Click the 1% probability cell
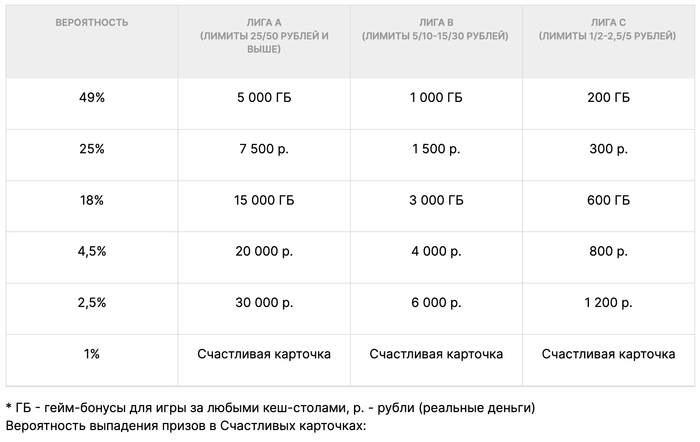700x442 pixels. [x=91, y=354]
